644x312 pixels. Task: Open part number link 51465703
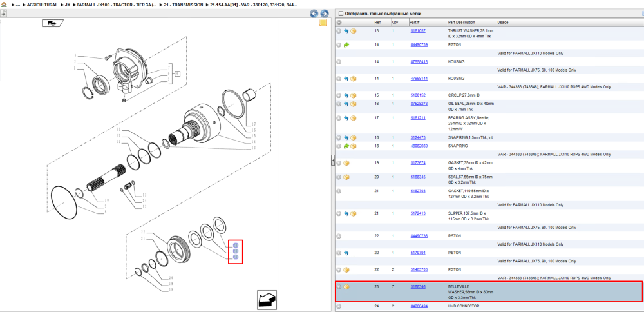419,269
